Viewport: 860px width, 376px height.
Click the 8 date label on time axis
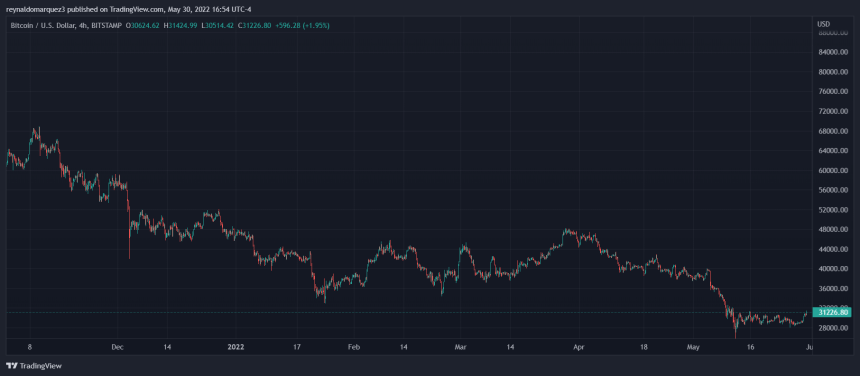click(30, 347)
